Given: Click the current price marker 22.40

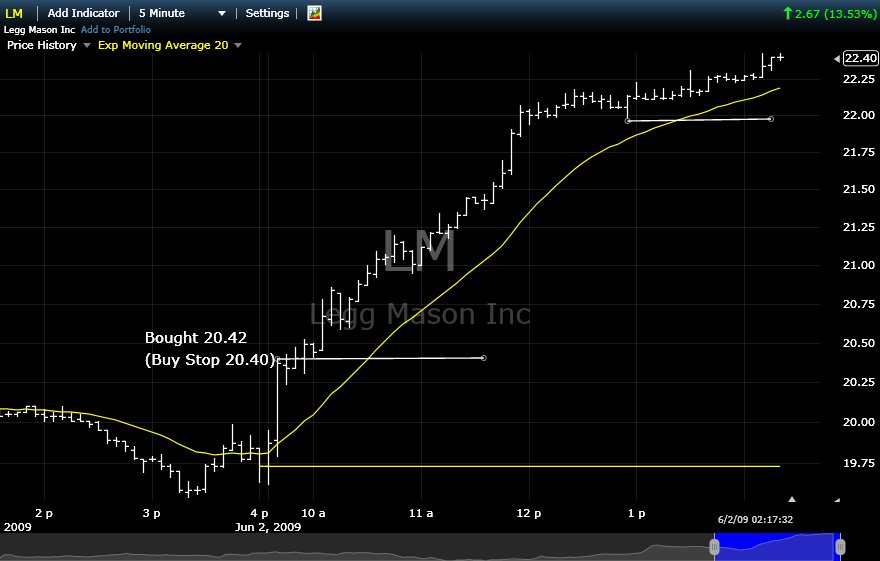Looking at the screenshot, I should coord(860,58).
